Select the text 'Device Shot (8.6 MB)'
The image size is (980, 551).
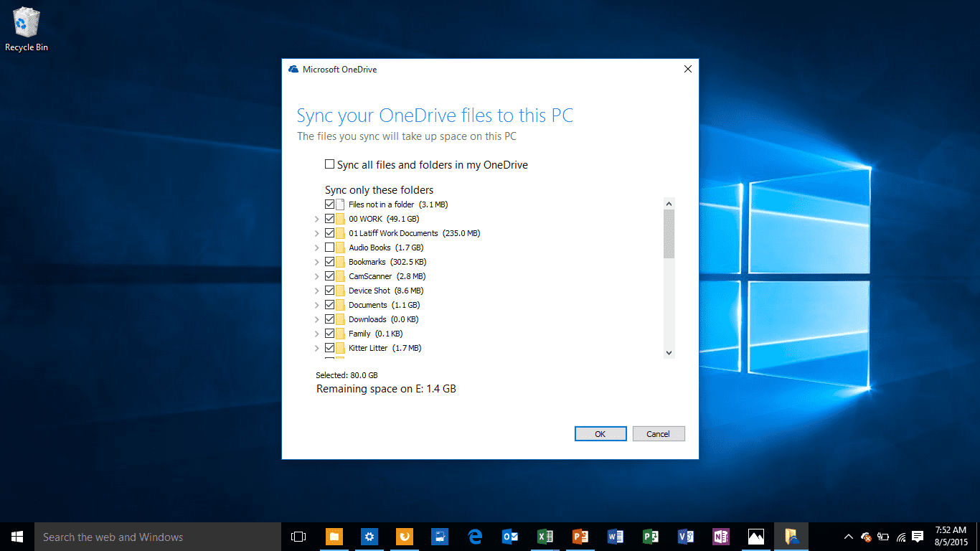point(386,291)
